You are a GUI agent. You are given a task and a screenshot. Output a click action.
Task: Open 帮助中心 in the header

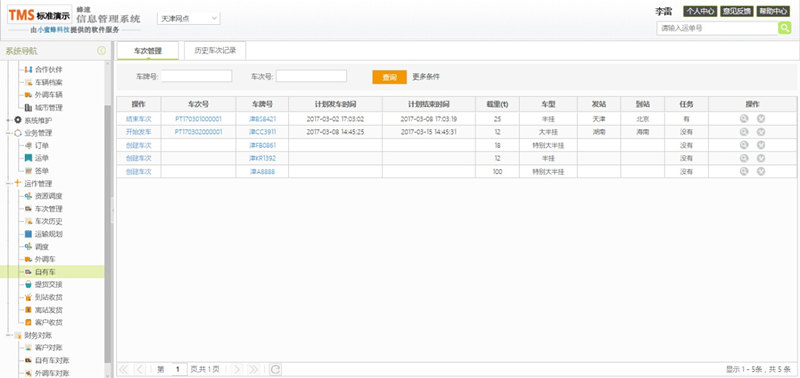773,11
